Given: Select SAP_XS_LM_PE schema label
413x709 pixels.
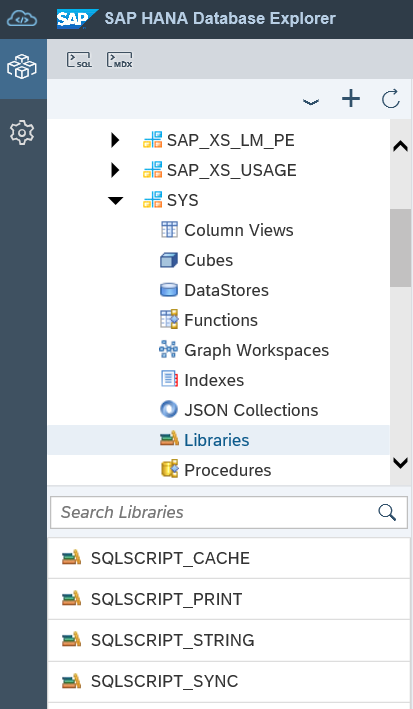Looking at the screenshot, I should tap(231, 140).
